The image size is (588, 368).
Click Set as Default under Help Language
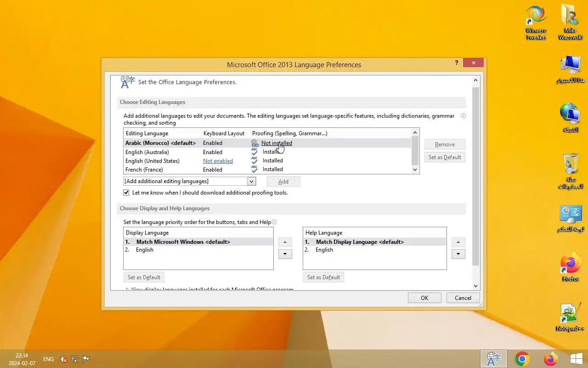323,277
